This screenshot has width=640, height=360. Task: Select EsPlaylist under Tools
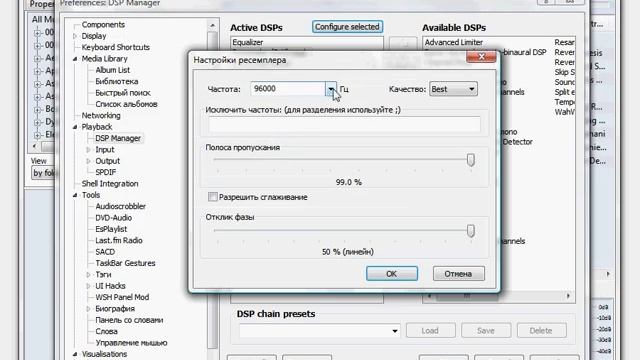[111, 229]
